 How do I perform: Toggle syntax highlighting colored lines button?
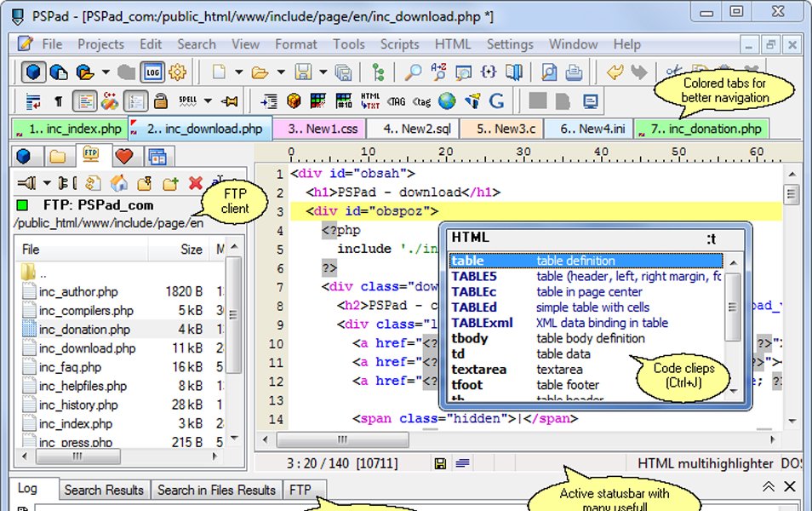pos(84,101)
